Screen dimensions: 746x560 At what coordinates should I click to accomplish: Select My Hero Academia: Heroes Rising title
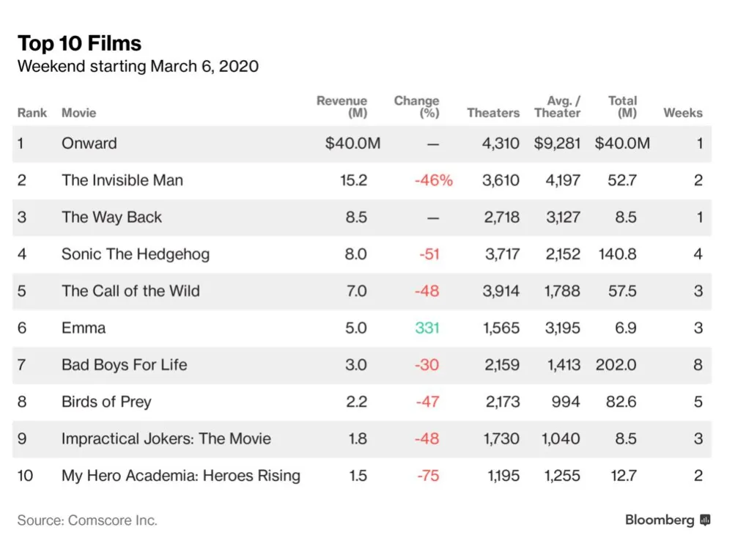click(x=181, y=476)
